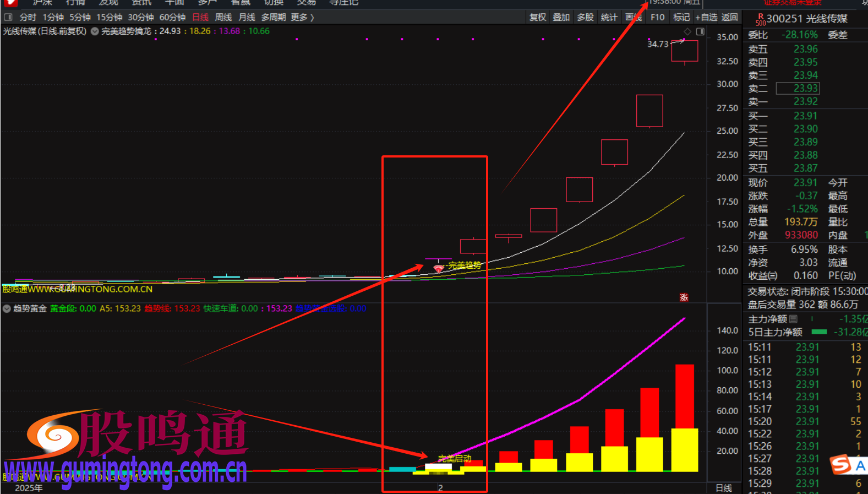Click the Sogou input method S icon
This screenshot has height=494, width=868.
point(841,464)
